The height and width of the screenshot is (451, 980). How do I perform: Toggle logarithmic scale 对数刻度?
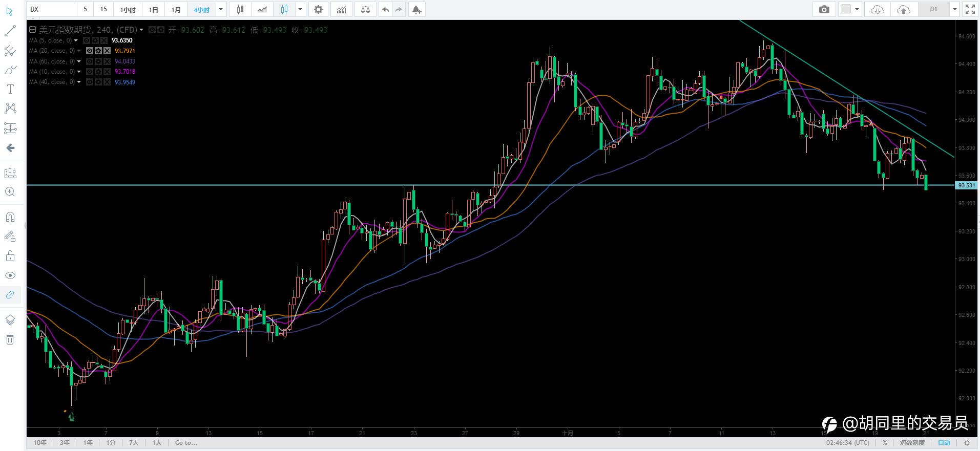912,443
